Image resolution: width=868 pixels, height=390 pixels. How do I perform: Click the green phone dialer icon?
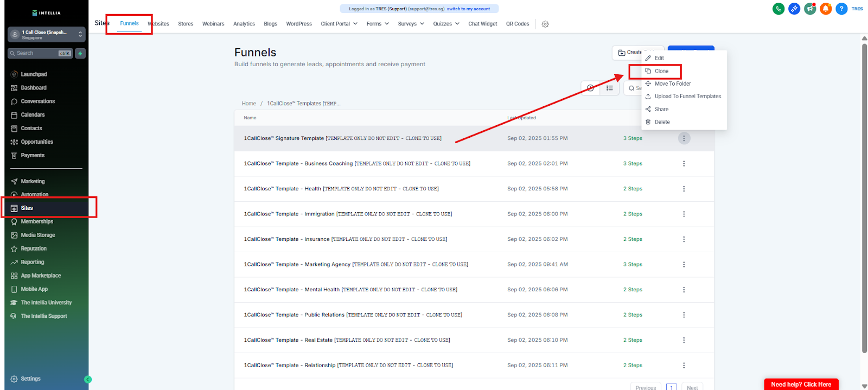[778, 9]
